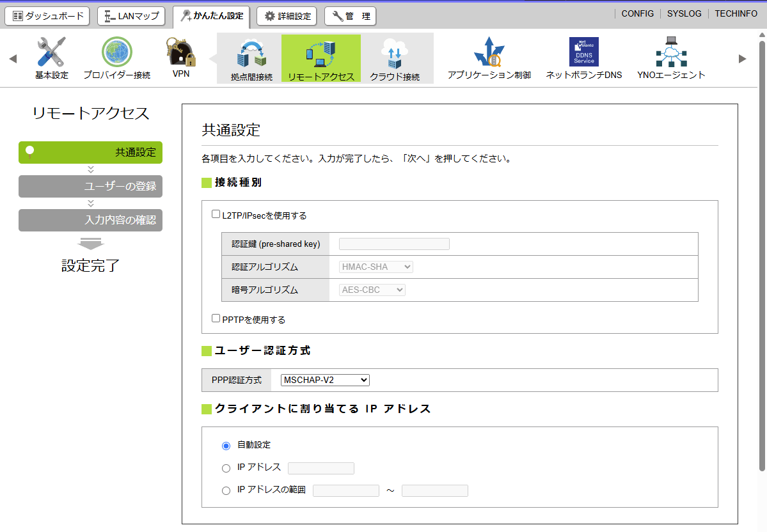Viewport: 767px width, 532px height.
Task: Click the IP range start address field
Action: [x=346, y=491]
